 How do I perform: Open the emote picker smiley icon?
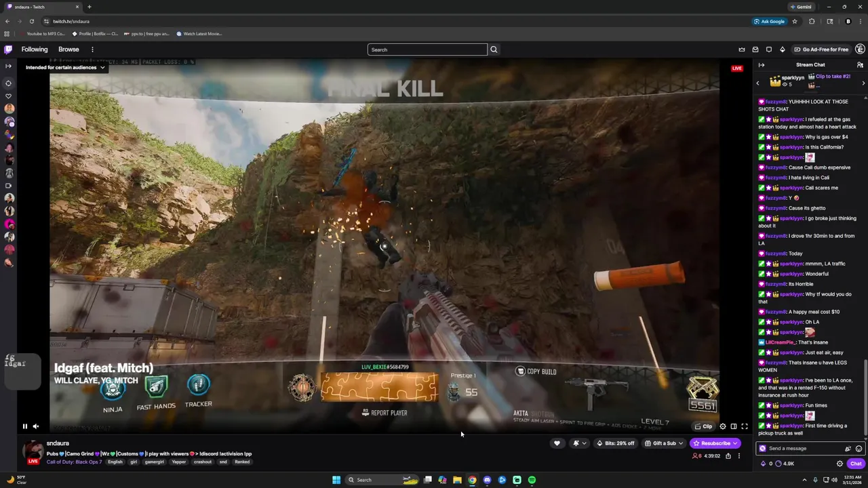[859, 449]
